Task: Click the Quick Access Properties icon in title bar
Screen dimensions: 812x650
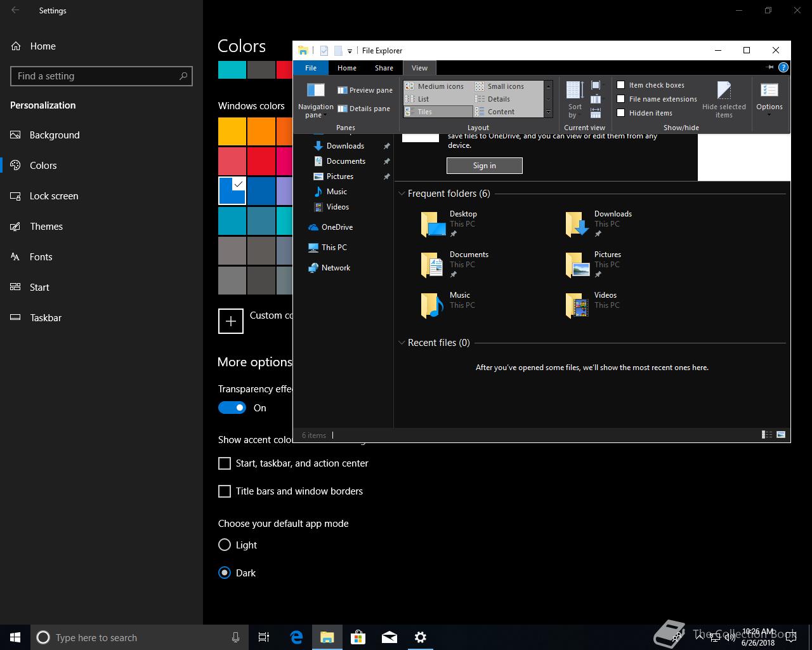Action: click(324, 51)
